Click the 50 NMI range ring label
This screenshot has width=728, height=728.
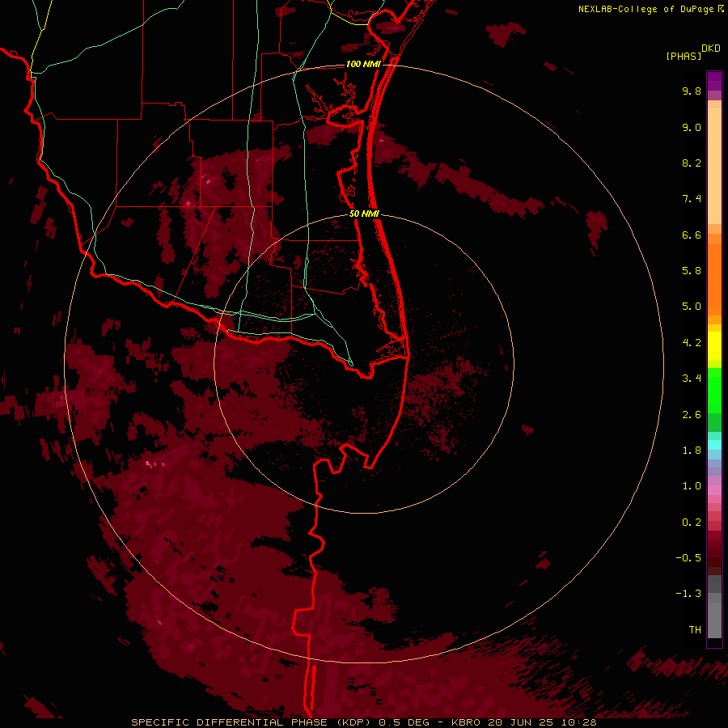(x=364, y=214)
